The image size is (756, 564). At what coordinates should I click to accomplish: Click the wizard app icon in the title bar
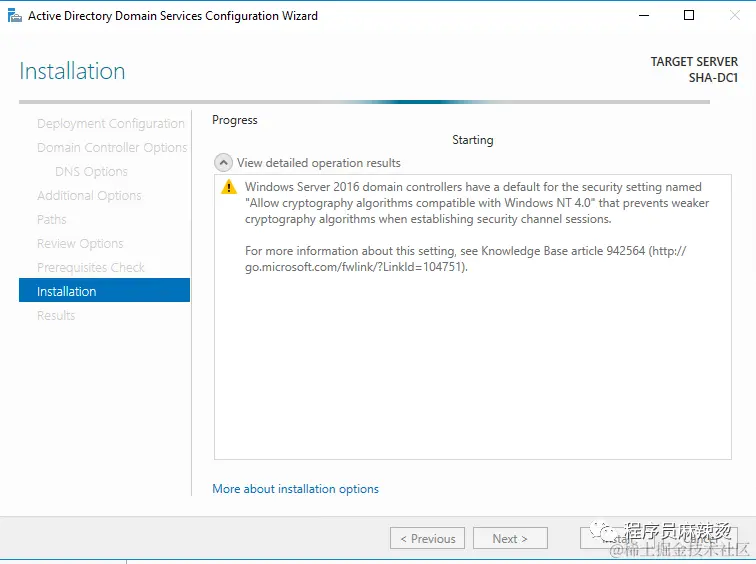coord(15,16)
